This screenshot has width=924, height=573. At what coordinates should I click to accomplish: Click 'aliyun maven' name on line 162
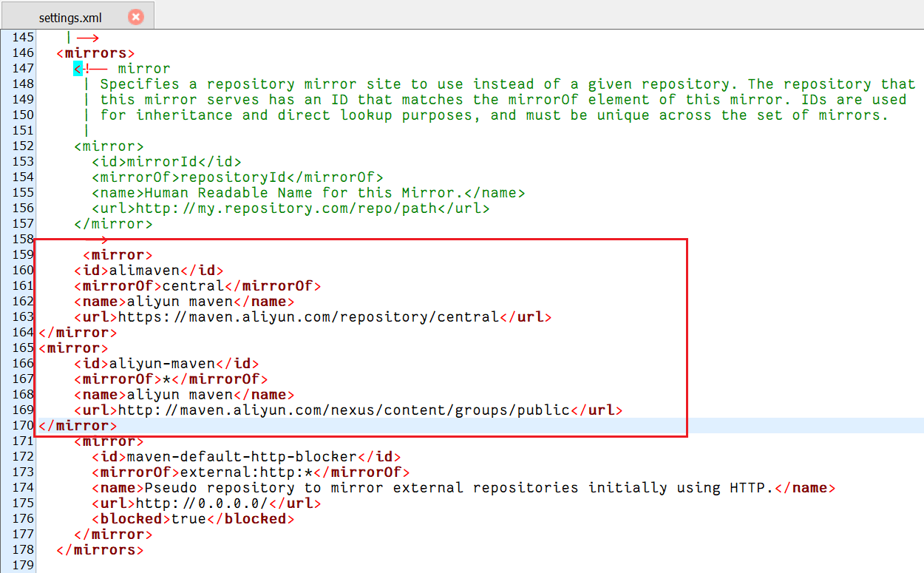[x=180, y=301]
